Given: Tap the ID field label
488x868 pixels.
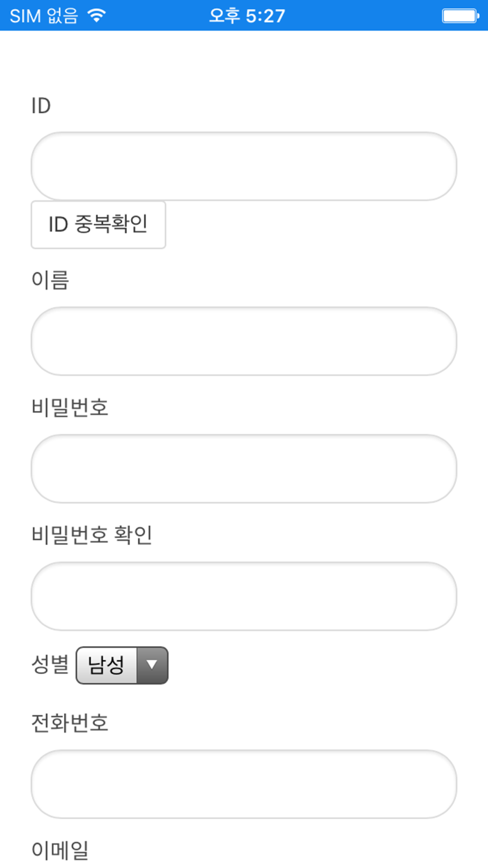Looking at the screenshot, I should (x=41, y=106).
